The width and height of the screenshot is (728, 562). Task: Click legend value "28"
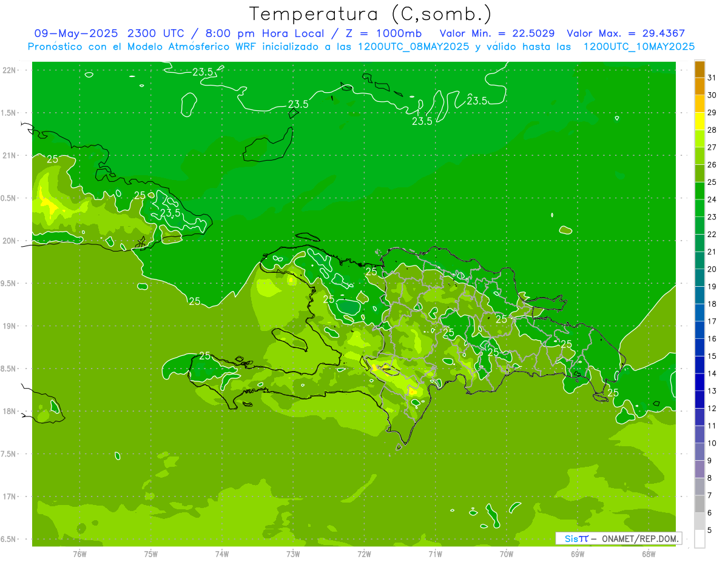(x=712, y=130)
